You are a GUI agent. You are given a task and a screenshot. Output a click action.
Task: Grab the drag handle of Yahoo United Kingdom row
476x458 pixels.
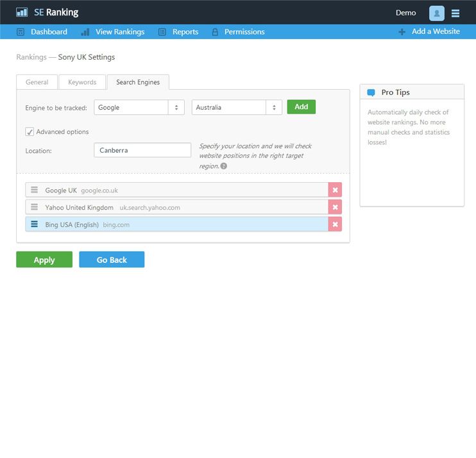point(34,207)
